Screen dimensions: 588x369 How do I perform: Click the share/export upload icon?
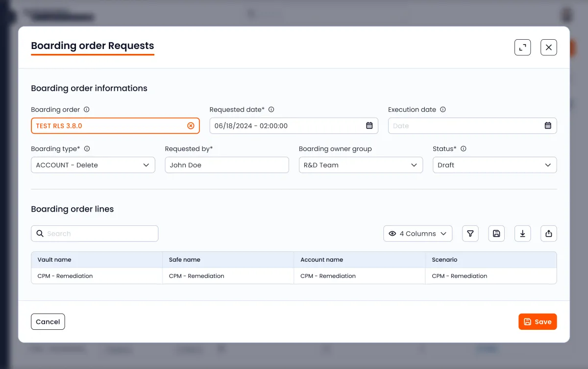548,234
